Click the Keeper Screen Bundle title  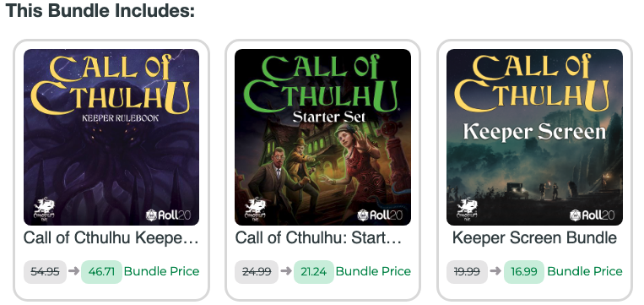(534, 238)
